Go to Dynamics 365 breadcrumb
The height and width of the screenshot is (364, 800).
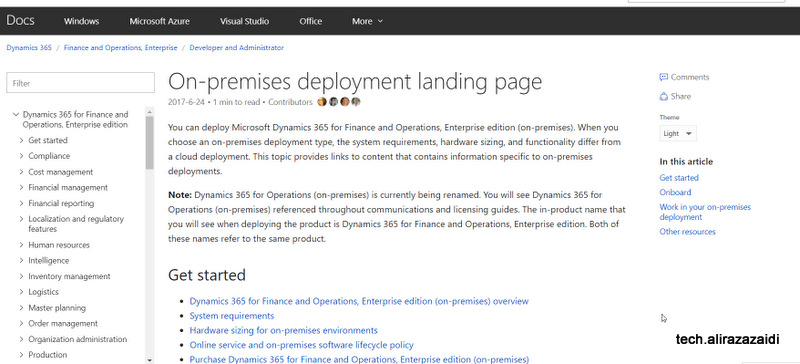coord(29,47)
